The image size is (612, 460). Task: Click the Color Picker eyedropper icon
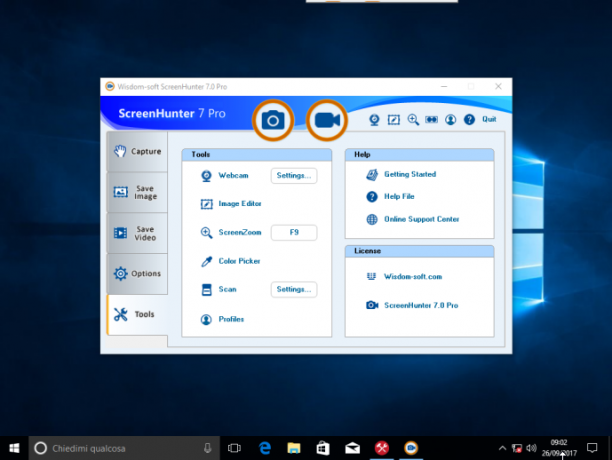[x=206, y=261]
